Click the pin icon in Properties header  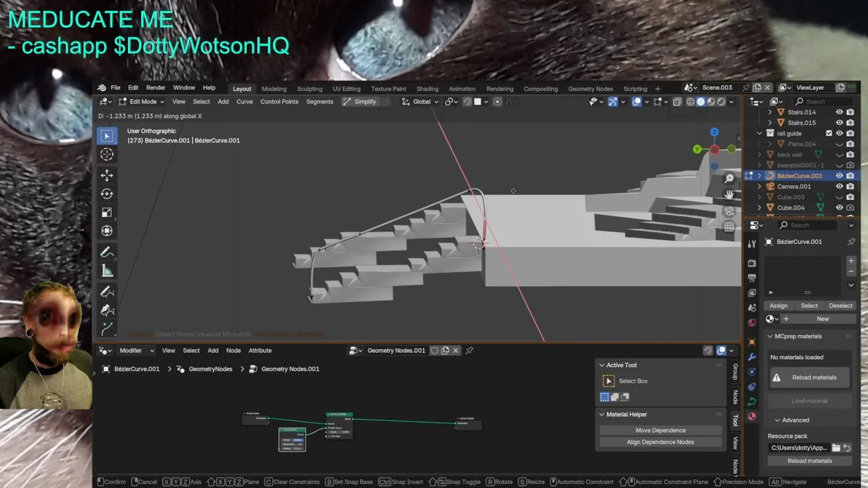coord(851,242)
